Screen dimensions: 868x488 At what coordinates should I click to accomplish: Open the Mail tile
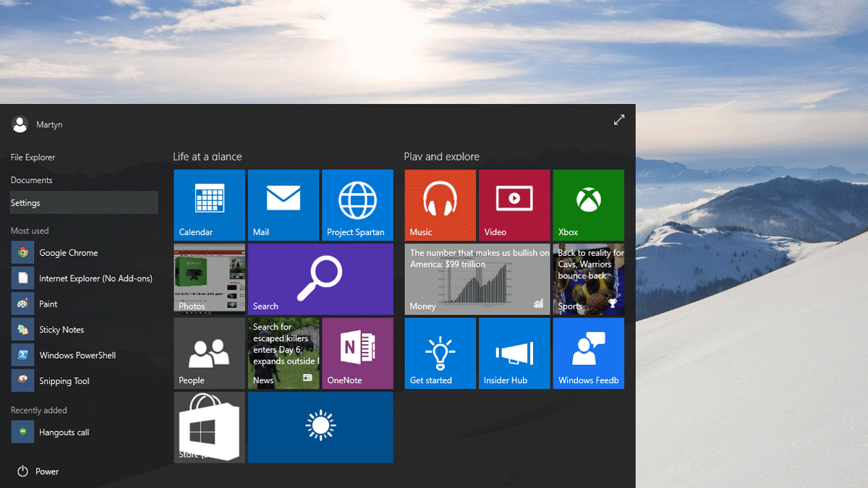(x=284, y=205)
